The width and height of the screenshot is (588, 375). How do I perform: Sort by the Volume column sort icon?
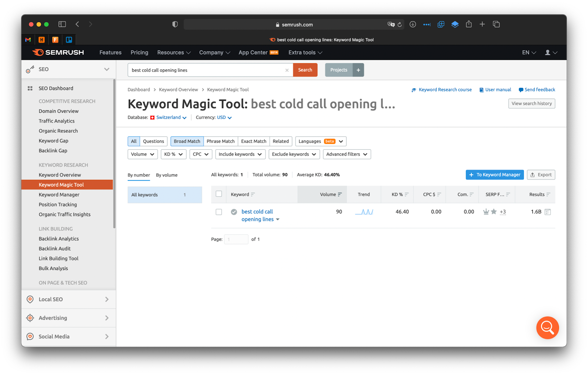pos(340,194)
